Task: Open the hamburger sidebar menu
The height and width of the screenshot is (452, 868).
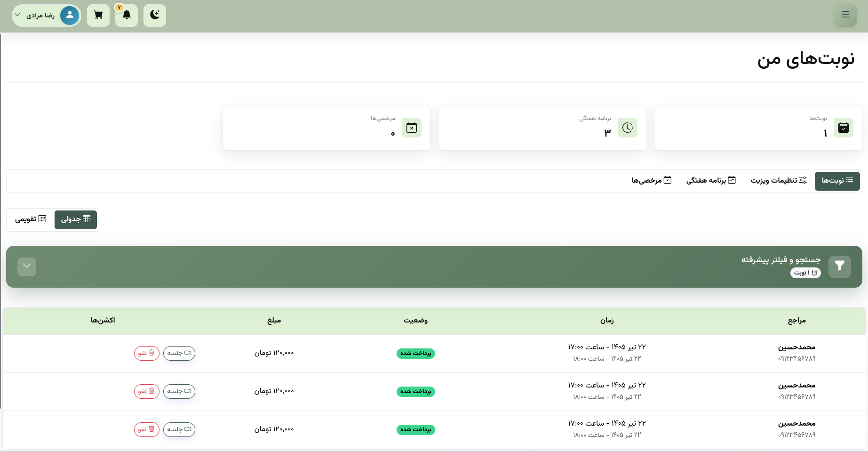Action: click(x=845, y=15)
